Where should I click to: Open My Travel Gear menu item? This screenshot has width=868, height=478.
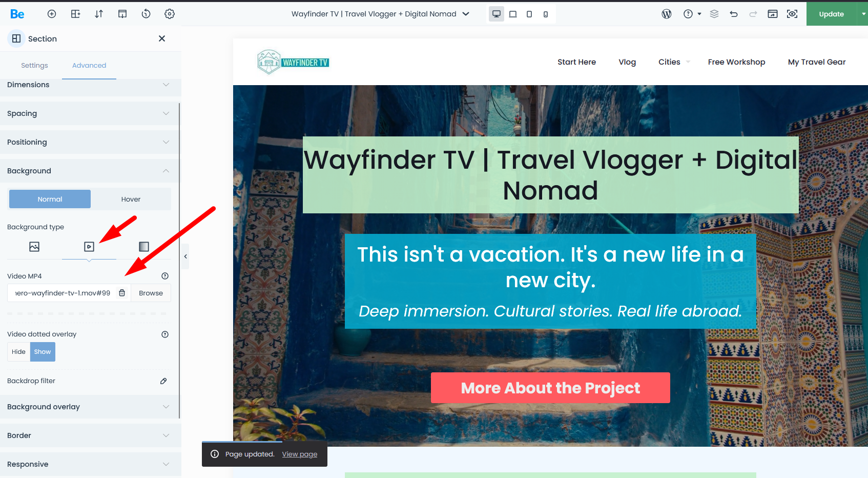pos(817,62)
